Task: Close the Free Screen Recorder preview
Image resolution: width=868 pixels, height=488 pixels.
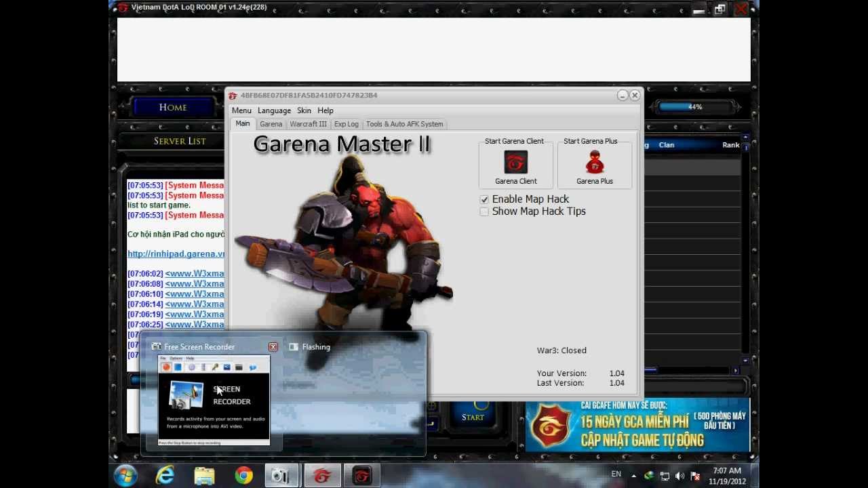Action: pos(273,347)
